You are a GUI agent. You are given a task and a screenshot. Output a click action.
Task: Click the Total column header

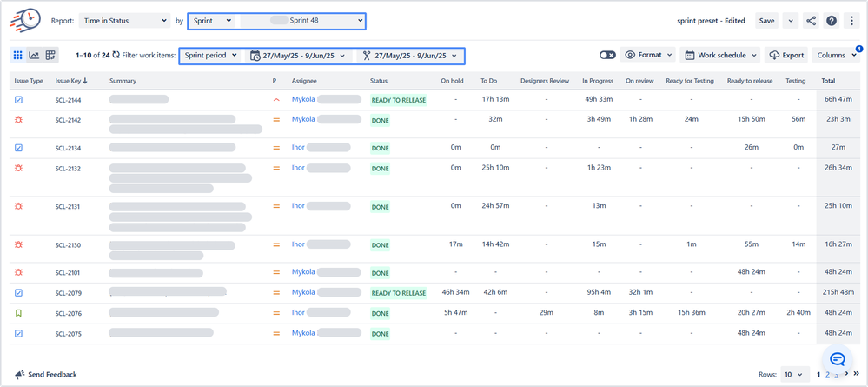828,81
